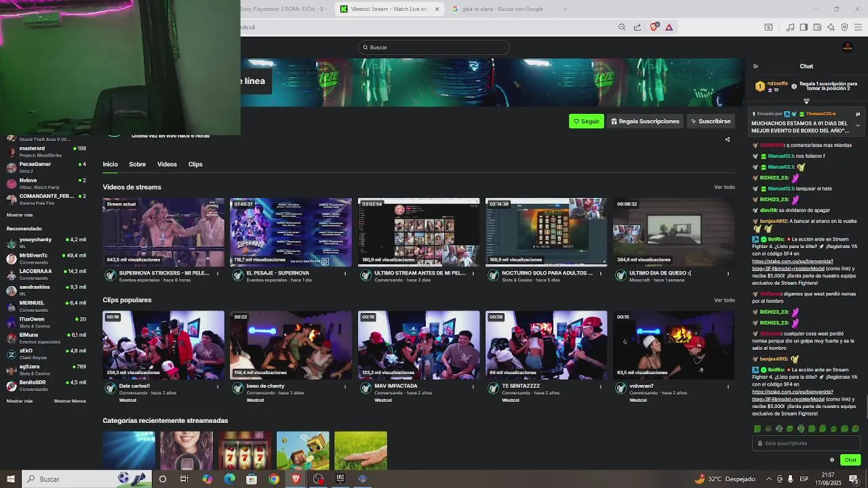Open the NOCTURNO SOLO PARA ADULTOS video thumbnail
This screenshot has width=868, height=488.
547,232
